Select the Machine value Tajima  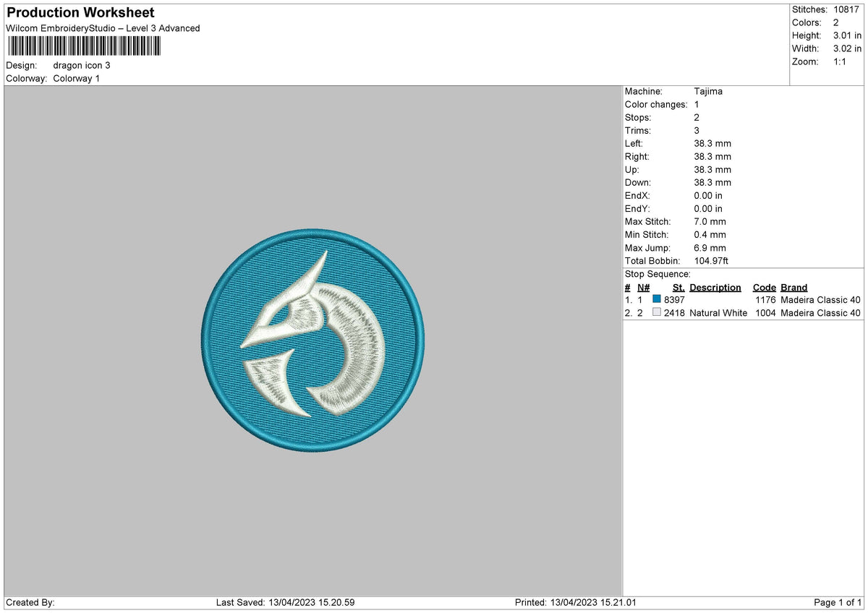coord(708,91)
